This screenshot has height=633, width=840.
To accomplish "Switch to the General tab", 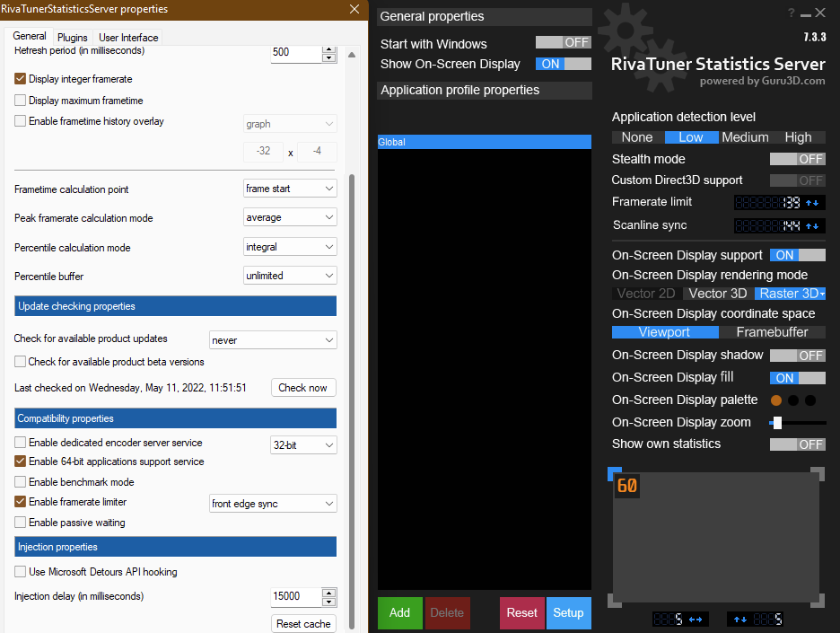I will (30, 36).
